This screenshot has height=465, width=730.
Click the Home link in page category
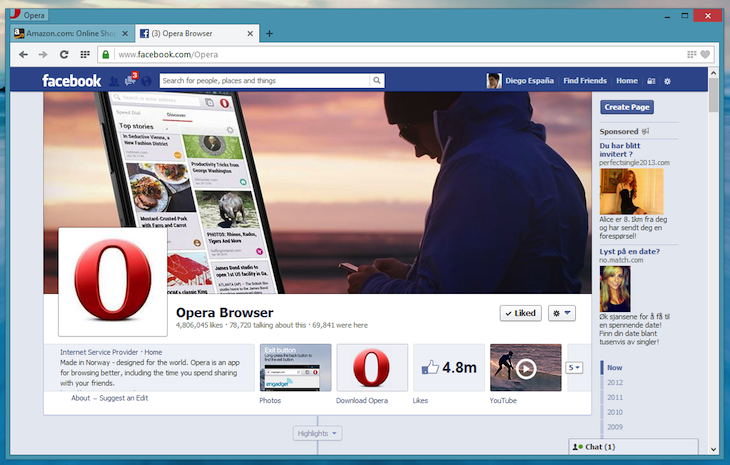coord(153,352)
